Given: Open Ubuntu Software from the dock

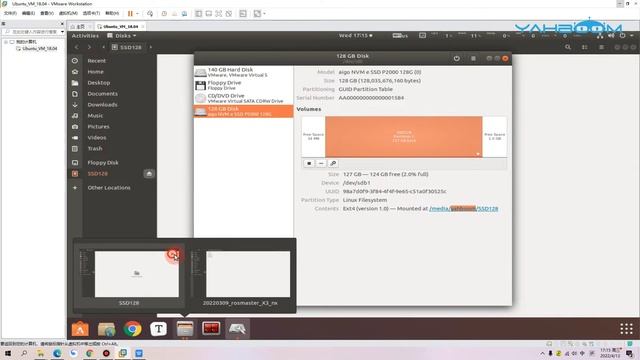Looking at the screenshot, I should pos(80,329).
